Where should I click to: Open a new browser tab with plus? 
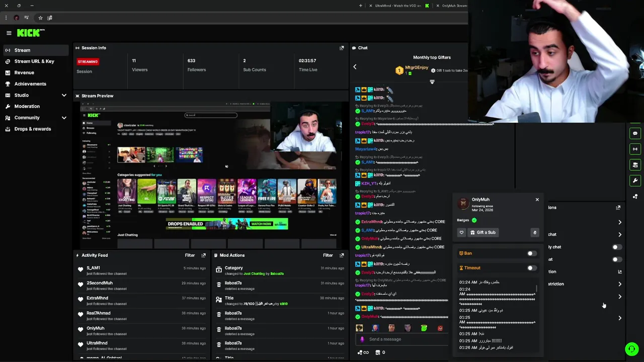click(360, 6)
